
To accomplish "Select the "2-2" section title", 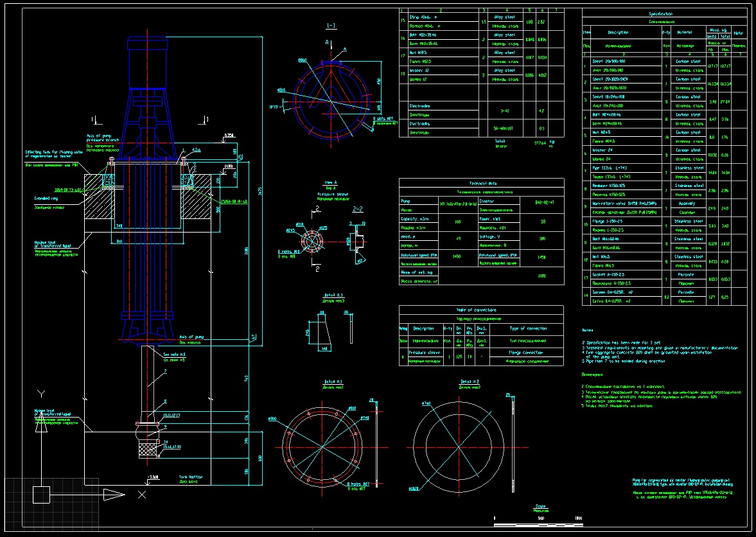I will (357, 209).
